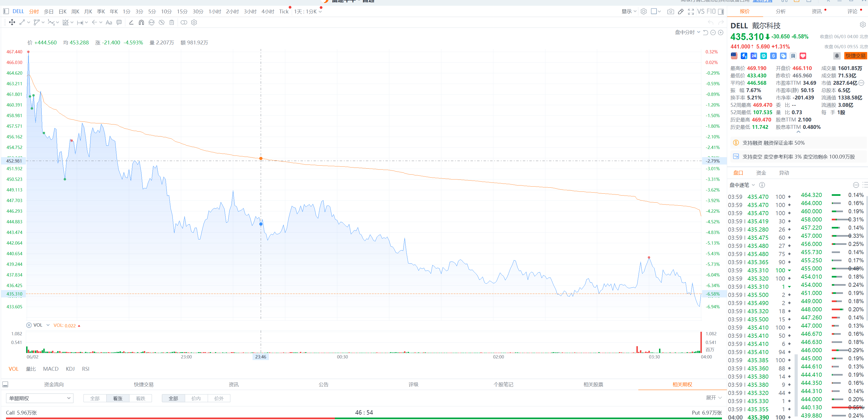
Task: Enter fullscreen chart mode
Action: 691,11
